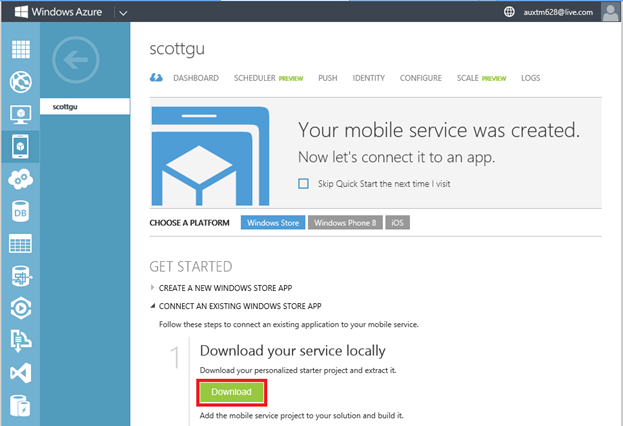This screenshot has width=623, height=426.
Task: Click the green Download button
Action: pyautogui.click(x=231, y=391)
